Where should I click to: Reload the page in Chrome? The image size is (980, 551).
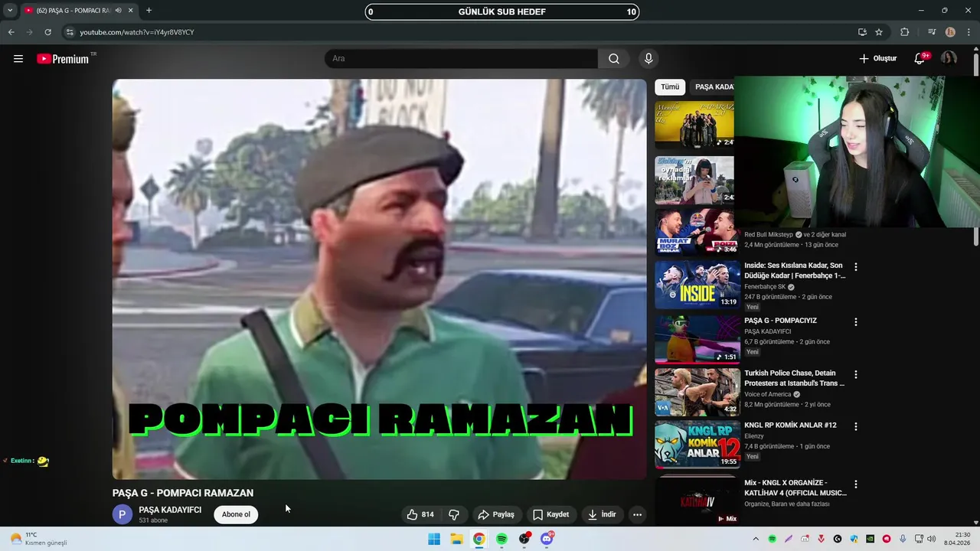[x=47, y=32]
